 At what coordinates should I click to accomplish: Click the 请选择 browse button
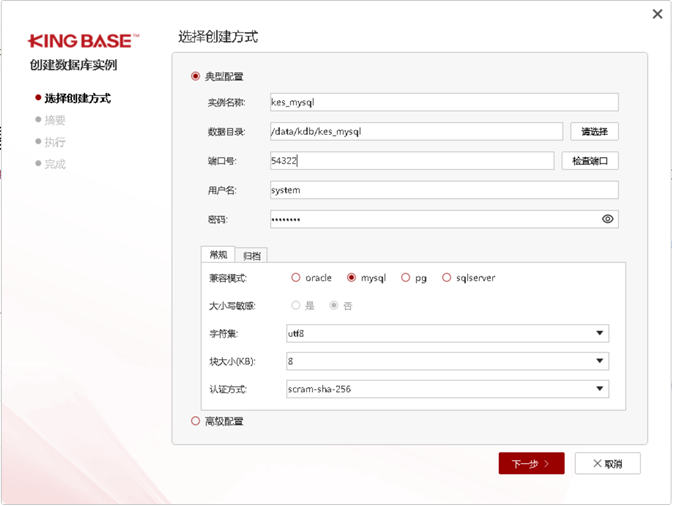594,132
